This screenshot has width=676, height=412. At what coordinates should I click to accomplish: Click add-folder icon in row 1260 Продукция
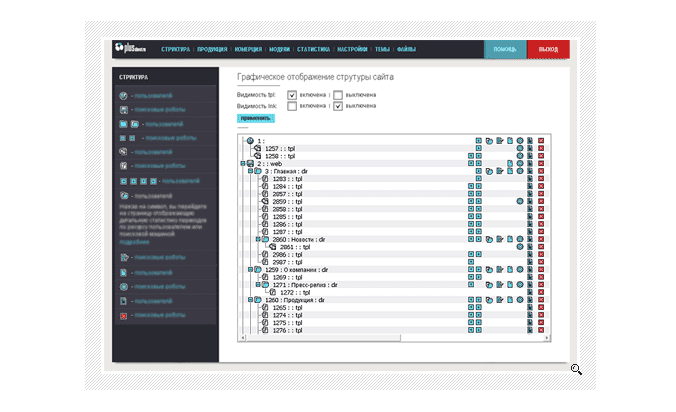(489, 300)
